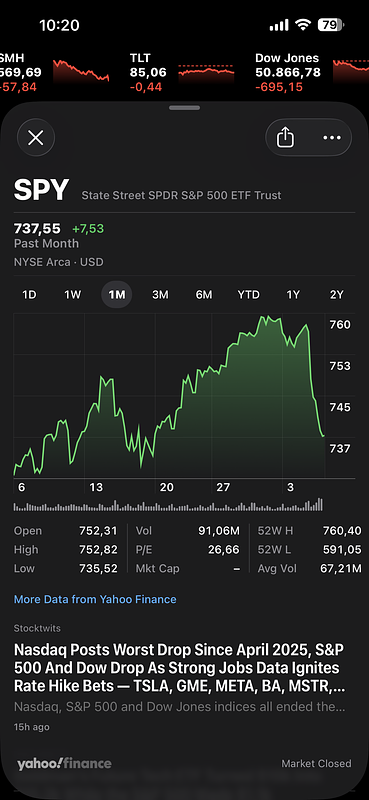Tap the SMH ticker sparkline
The height and width of the screenshot is (800, 369).
pyautogui.click(x=81, y=70)
